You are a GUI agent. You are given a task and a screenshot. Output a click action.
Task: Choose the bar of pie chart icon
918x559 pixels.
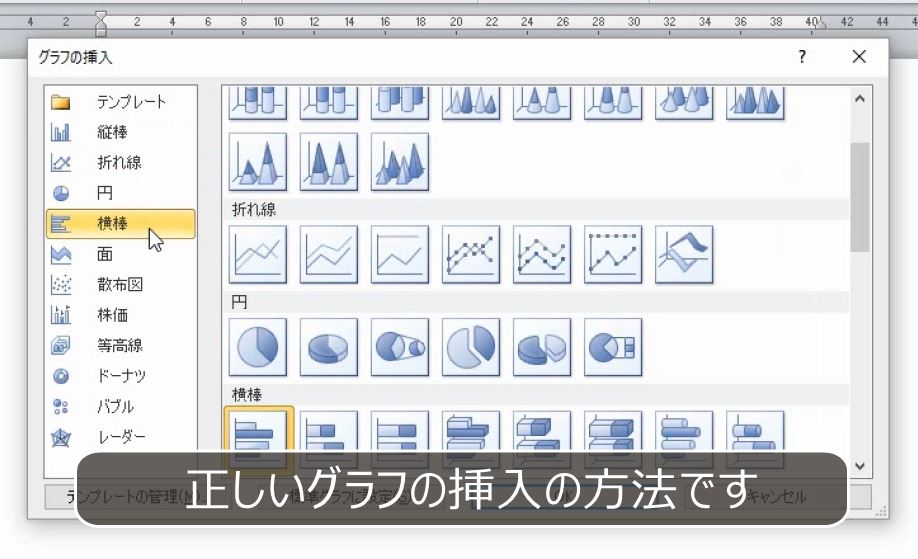click(x=613, y=347)
